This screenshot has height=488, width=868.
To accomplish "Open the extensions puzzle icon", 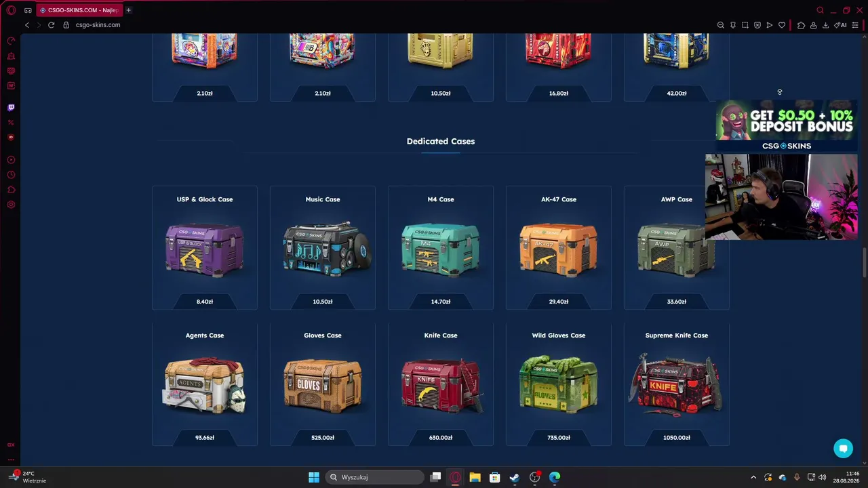I will [801, 25].
